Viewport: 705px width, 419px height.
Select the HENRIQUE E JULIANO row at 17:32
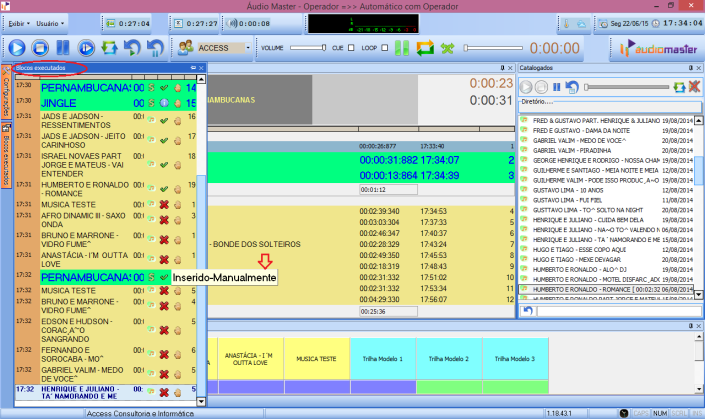click(x=106, y=392)
